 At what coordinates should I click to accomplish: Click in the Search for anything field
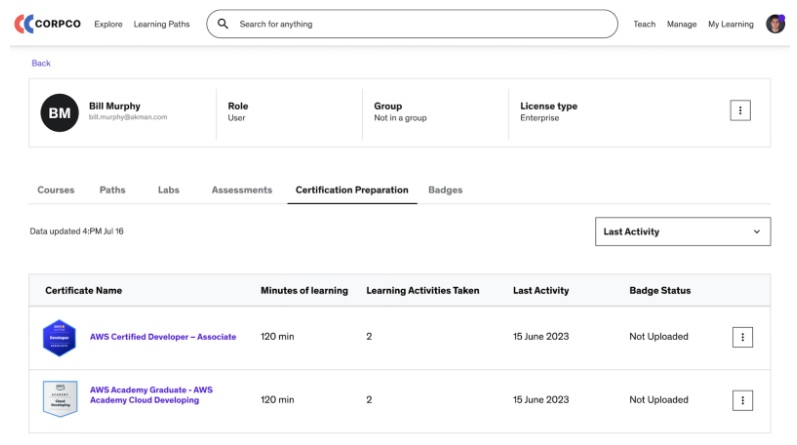click(420, 24)
